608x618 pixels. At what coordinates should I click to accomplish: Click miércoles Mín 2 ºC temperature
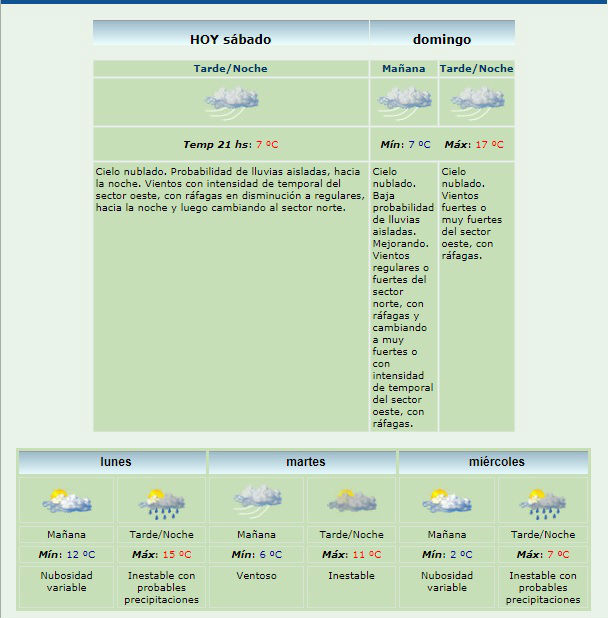point(447,554)
